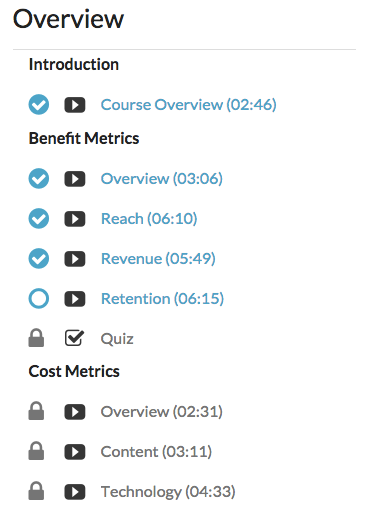Click the play icon next to Retention
This screenshot has width=380, height=506.
tap(75, 299)
